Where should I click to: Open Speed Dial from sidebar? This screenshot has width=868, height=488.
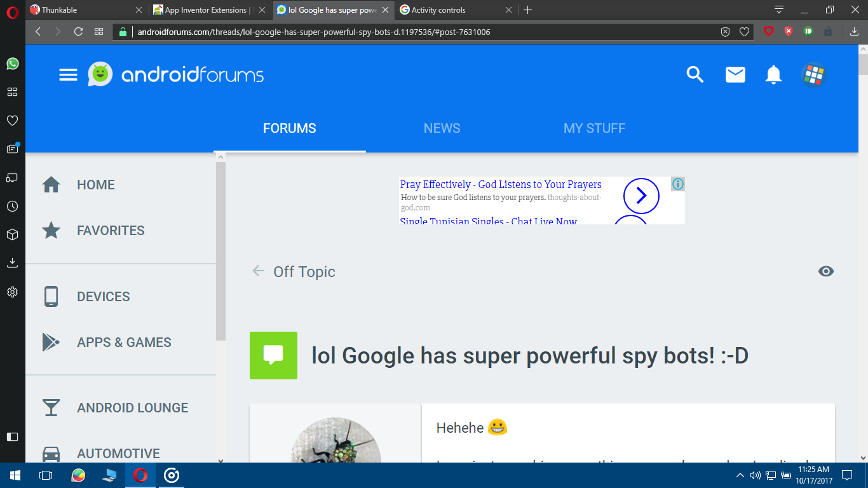(12, 92)
